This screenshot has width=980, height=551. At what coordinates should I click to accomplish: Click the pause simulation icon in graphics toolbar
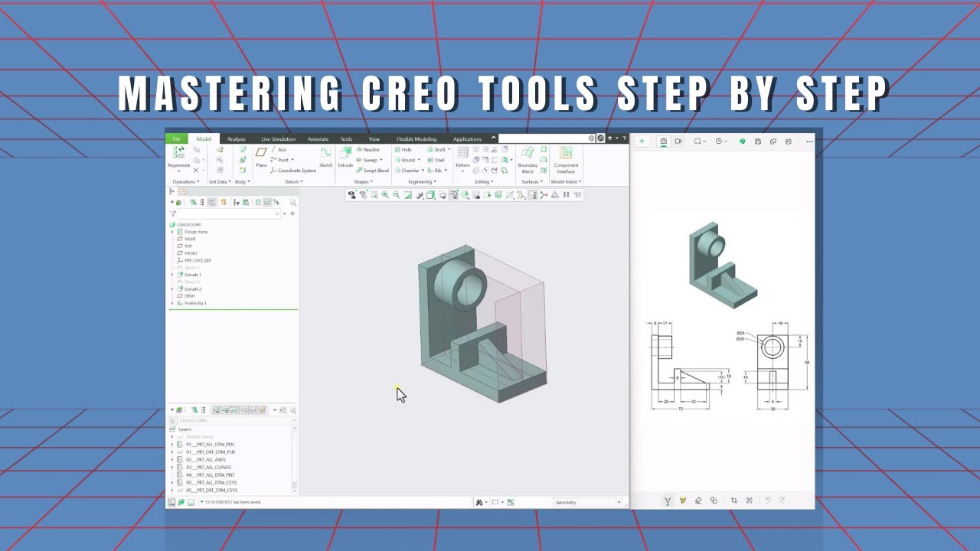(567, 195)
